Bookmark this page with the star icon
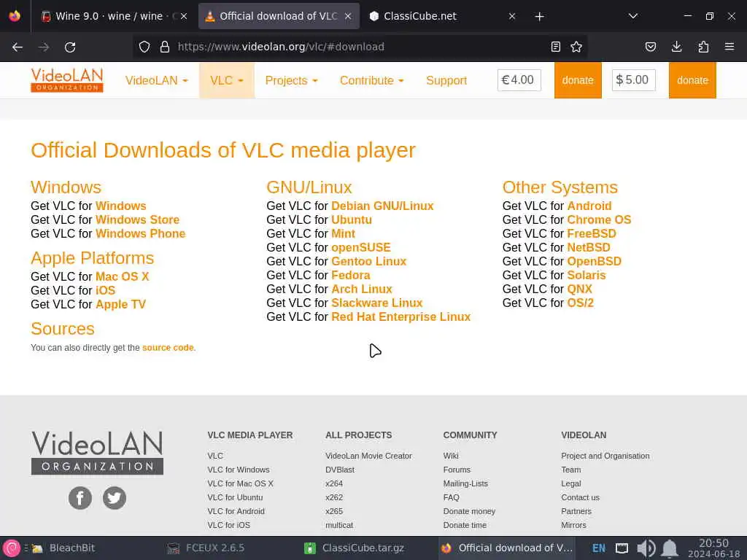This screenshot has width=747, height=560. [576, 47]
